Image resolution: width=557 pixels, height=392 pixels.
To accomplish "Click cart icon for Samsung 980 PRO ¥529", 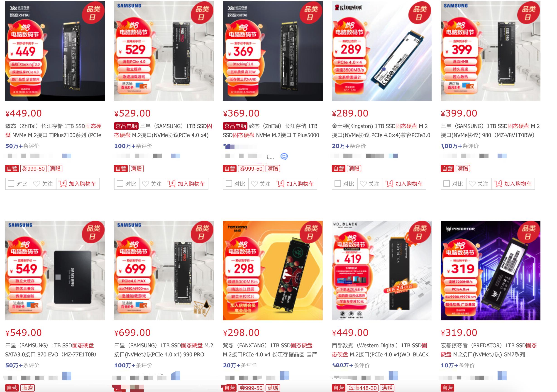I will (171, 184).
